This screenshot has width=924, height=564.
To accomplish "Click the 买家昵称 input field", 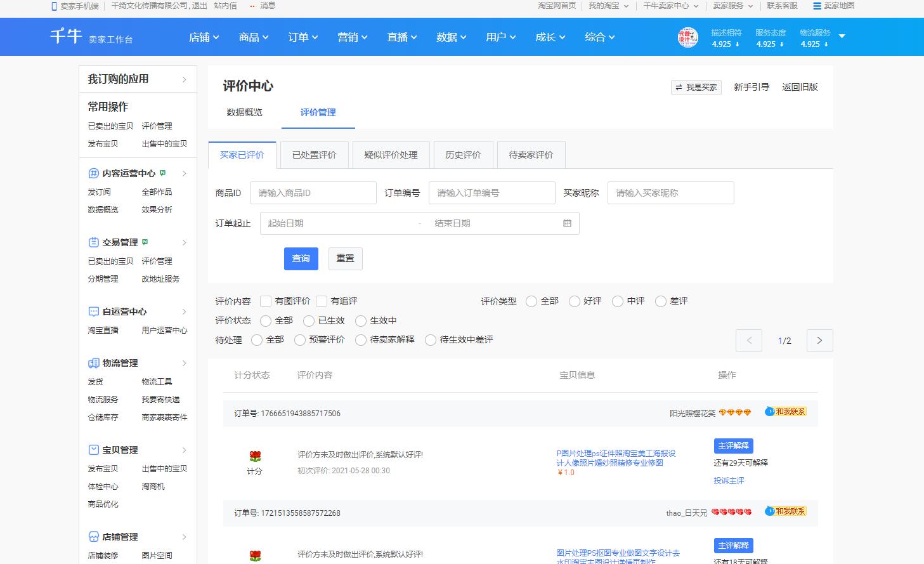I will [x=671, y=193].
